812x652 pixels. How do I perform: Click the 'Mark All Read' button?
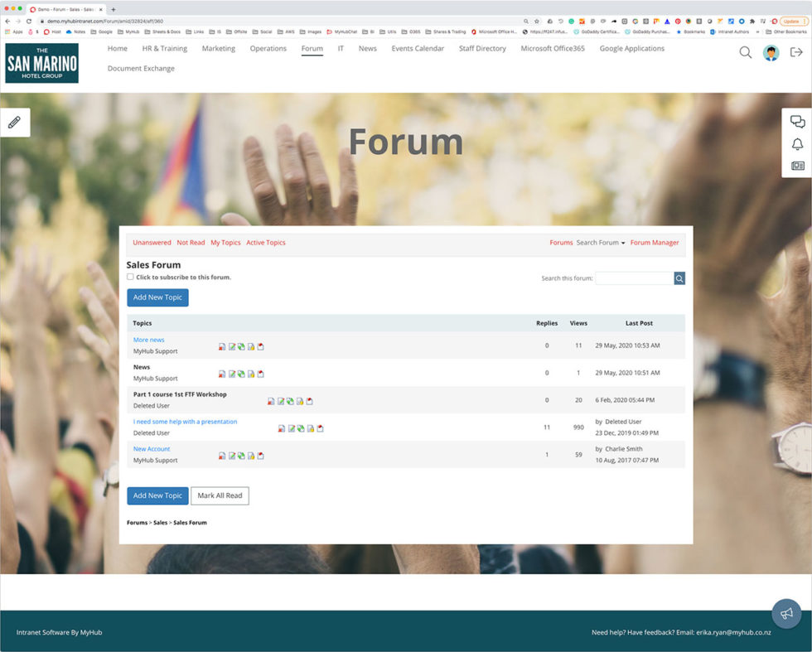pos(220,495)
